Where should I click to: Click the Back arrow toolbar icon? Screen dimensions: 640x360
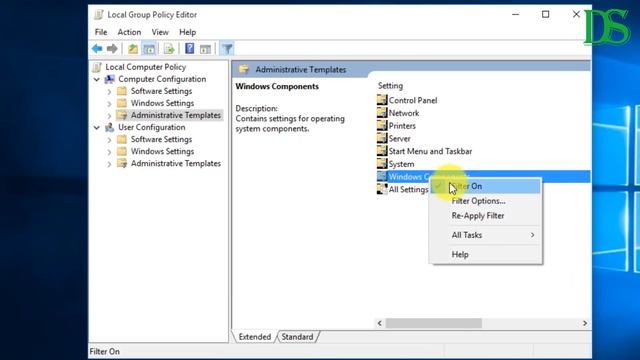[x=97, y=49]
